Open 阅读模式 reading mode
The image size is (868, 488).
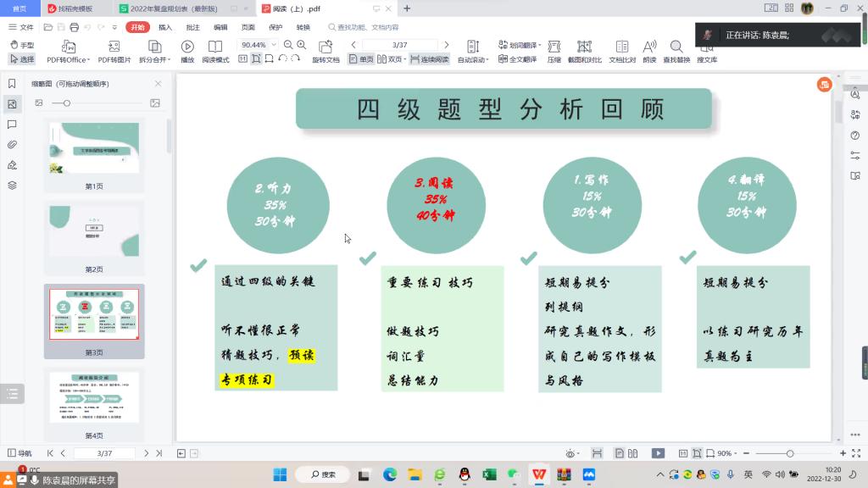(215, 49)
